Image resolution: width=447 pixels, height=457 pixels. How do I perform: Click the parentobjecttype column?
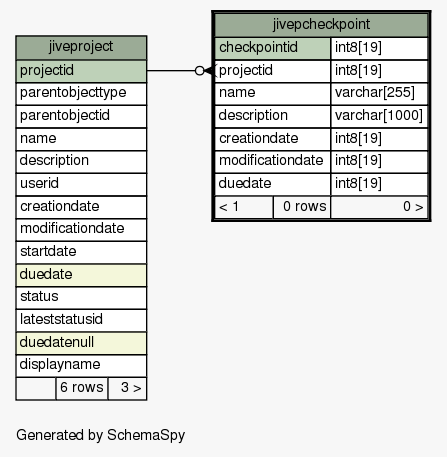(81, 94)
